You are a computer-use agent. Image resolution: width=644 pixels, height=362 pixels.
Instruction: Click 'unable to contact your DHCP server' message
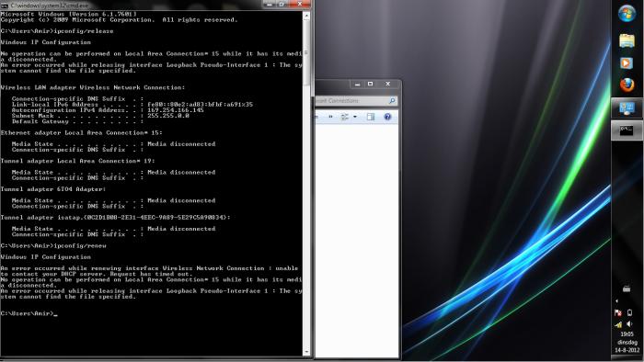click(149, 271)
